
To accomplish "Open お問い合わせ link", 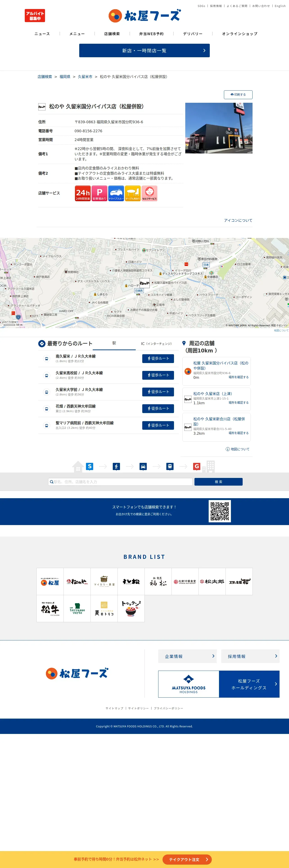I will 261,6.
